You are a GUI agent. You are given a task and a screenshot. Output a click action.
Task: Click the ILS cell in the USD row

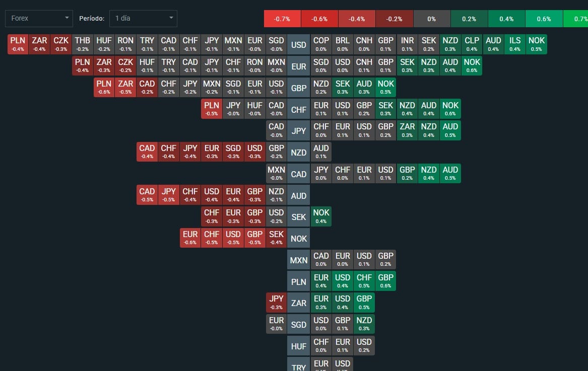pyautogui.click(x=515, y=44)
